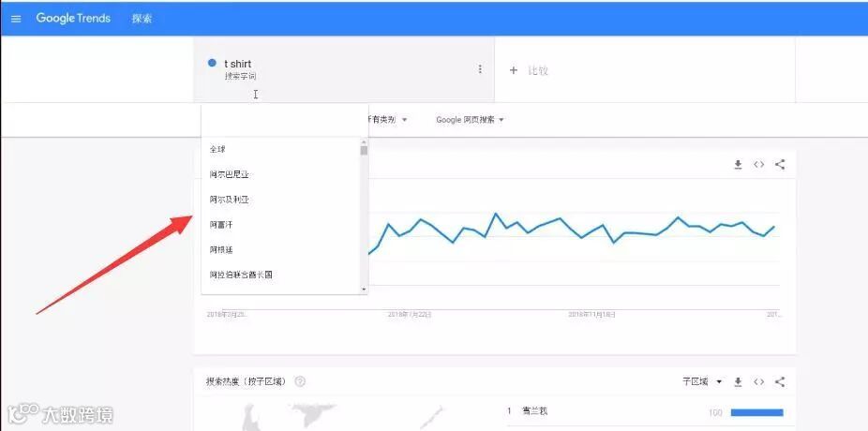Click the blue dot beside t shirt
The width and height of the screenshot is (868, 431).
point(212,63)
